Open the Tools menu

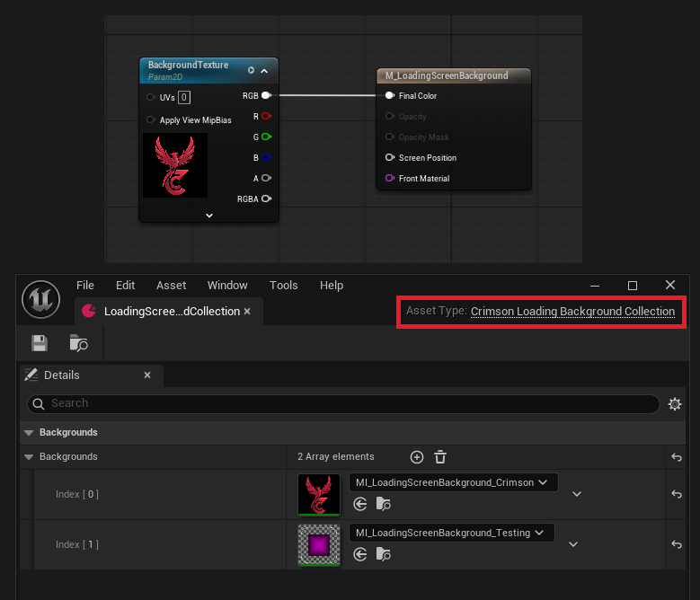coord(283,286)
